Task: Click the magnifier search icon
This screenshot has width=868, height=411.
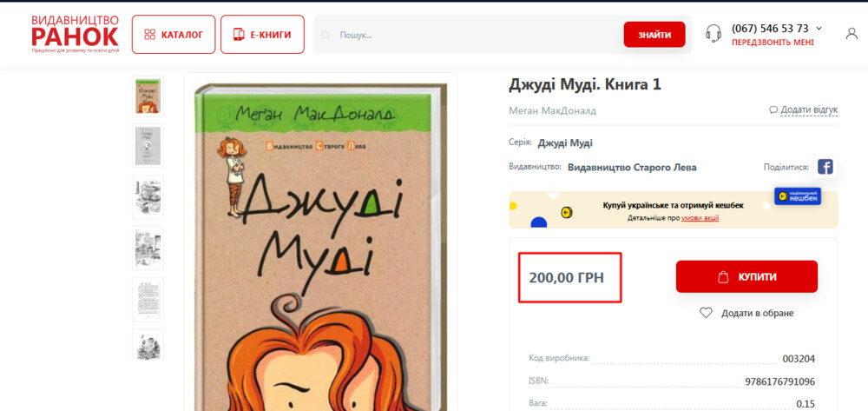Action: click(x=326, y=35)
